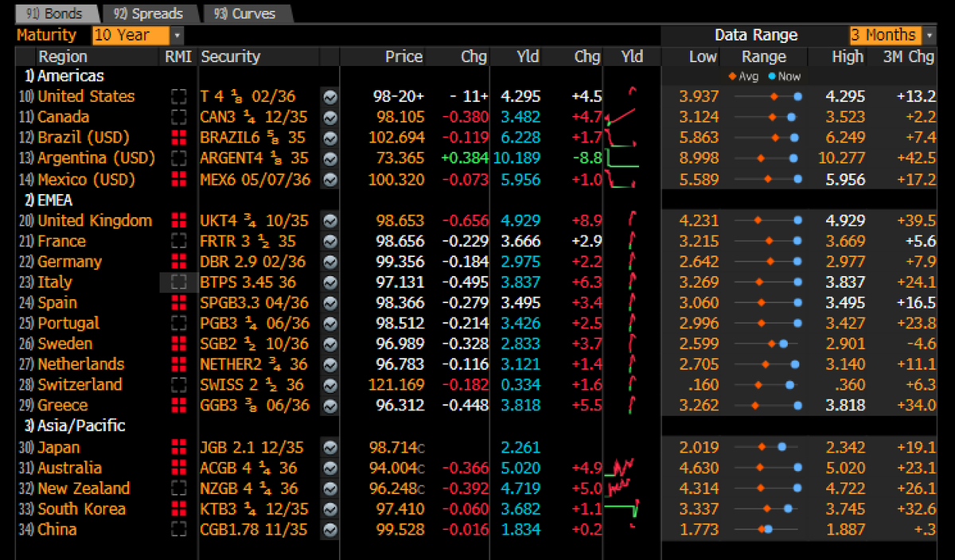The height and width of the screenshot is (560, 955).
Task: Sort by the Price column header
Action: (x=403, y=56)
